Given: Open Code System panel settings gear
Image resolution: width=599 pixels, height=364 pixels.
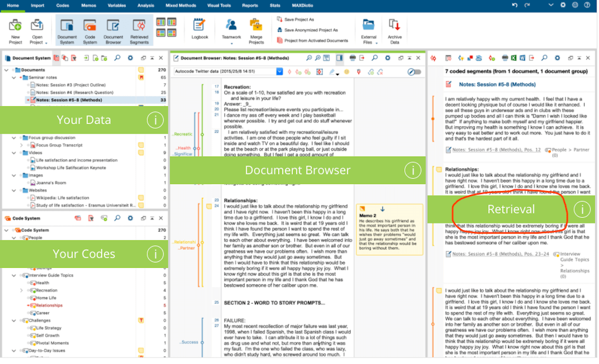Looking at the screenshot, I should 130,218.
